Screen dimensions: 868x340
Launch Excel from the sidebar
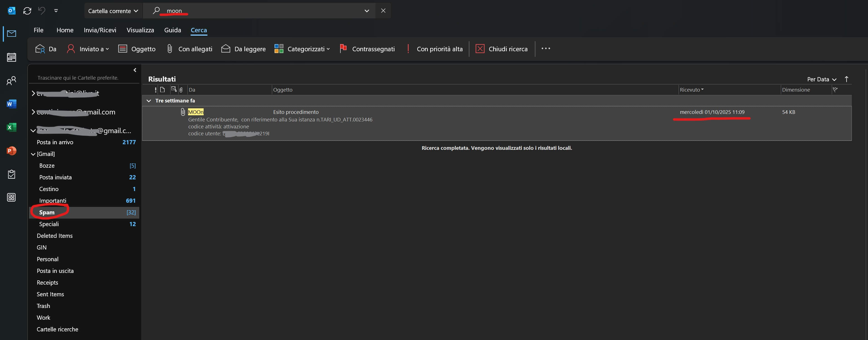(x=11, y=127)
